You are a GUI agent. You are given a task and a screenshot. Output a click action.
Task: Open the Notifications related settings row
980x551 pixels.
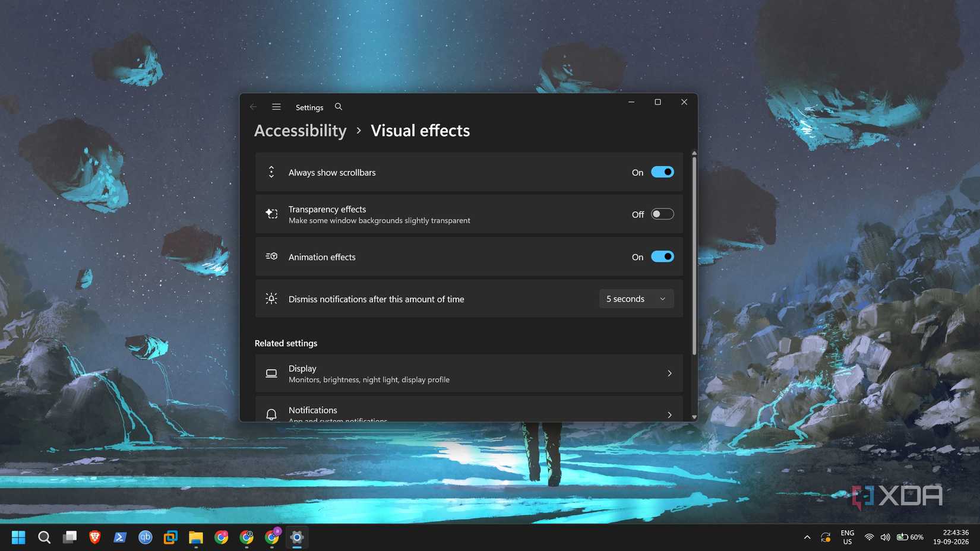[469, 409]
